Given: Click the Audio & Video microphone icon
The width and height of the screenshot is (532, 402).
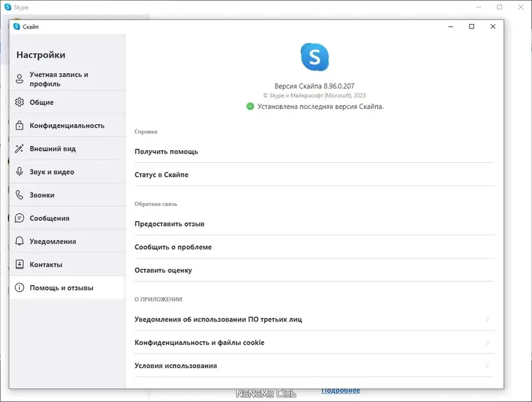Looking at the screenshot, I should coord(20,171).
